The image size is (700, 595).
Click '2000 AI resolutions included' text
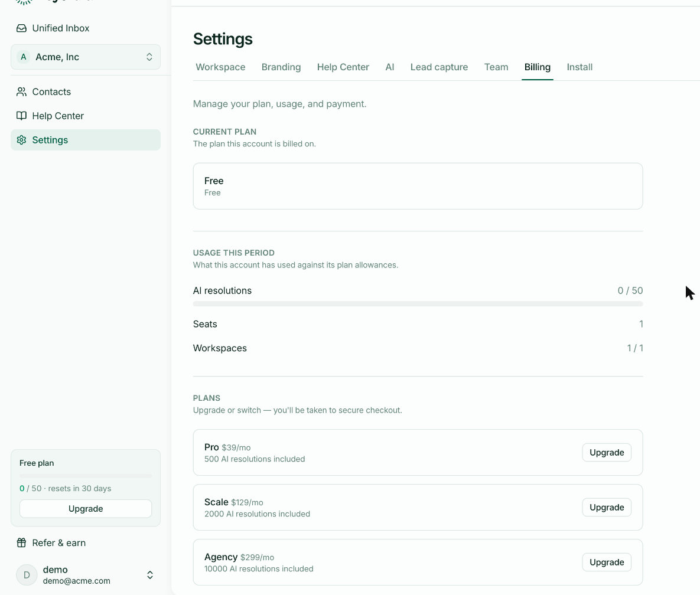[x=257, y=514]
